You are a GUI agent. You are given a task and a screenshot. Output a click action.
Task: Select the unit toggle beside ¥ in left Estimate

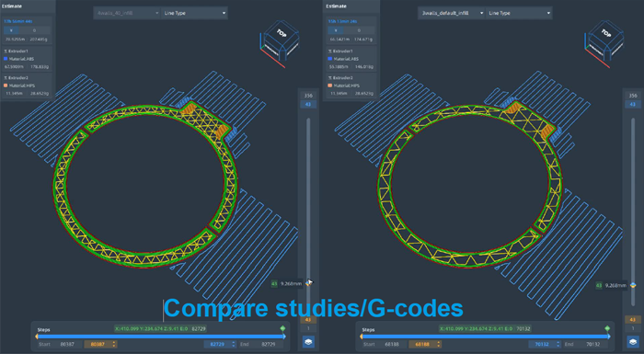tap(35, 30)
